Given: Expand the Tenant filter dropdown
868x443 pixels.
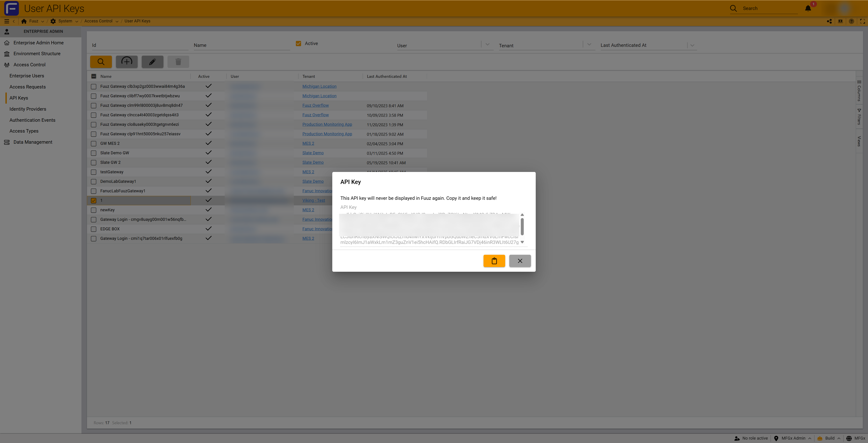Looking at the screenshot, I should pyautogui.click(x=589, y=45).
